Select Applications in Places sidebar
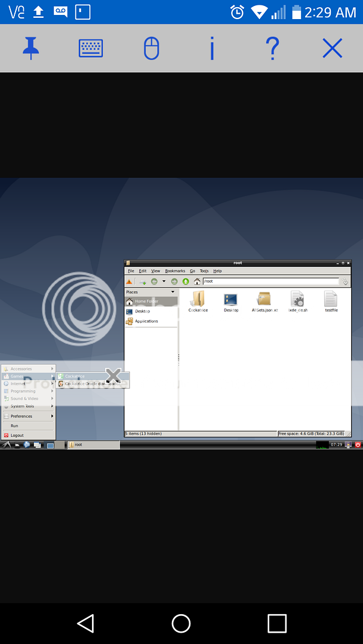 (151, 321)
